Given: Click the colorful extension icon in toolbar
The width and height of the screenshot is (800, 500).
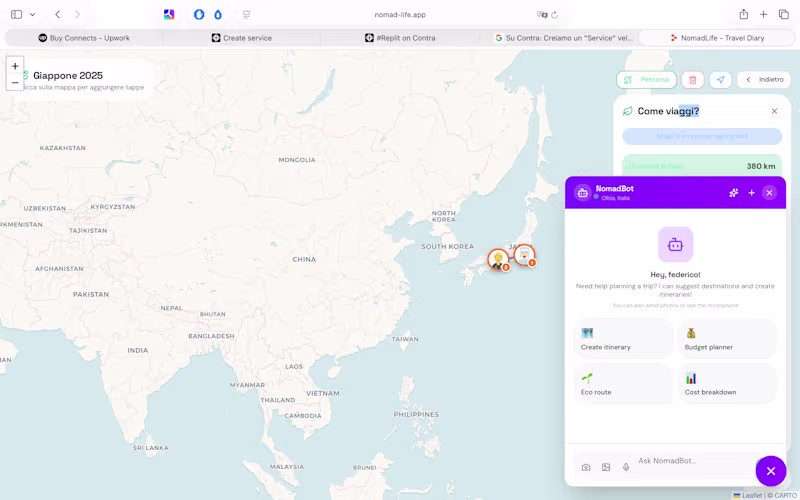Looking at the screenshot, I should 169,14.
